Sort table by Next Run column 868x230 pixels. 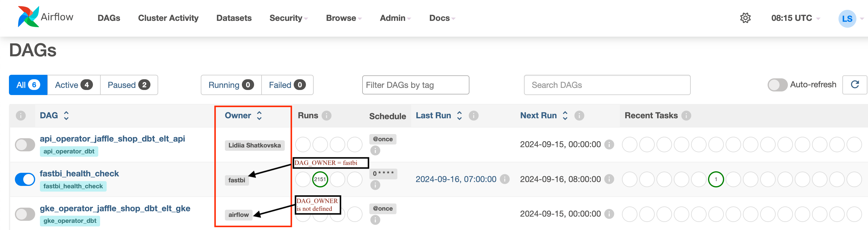(x=544, y=115)
